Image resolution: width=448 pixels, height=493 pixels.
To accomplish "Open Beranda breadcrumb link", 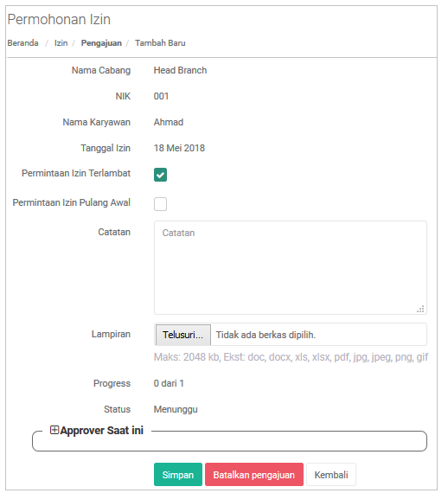I will (23, 43).
